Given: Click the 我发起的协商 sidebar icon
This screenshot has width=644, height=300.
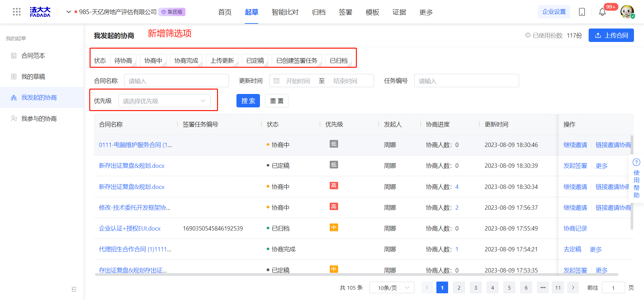Looking at the screenshot, I should [14, 98].
